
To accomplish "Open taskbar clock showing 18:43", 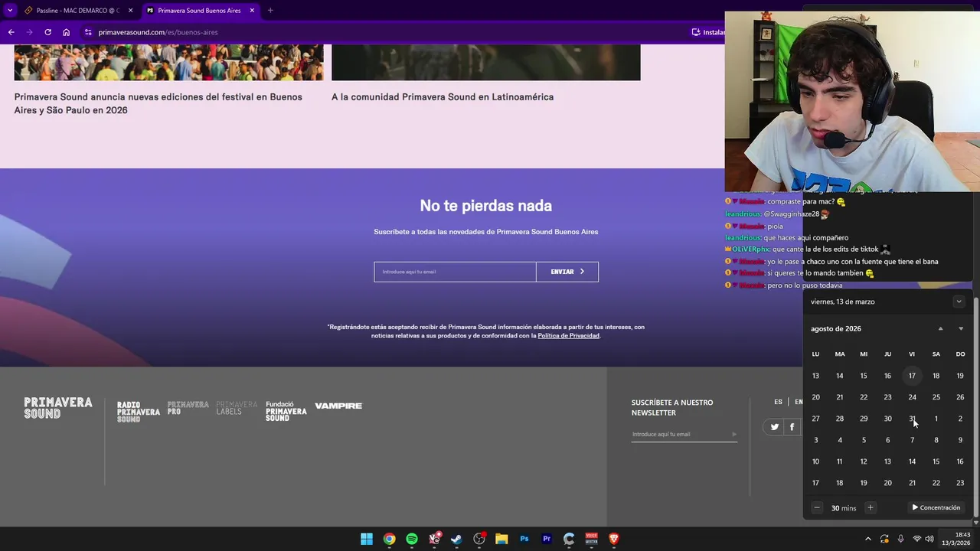I will point(956,539).
